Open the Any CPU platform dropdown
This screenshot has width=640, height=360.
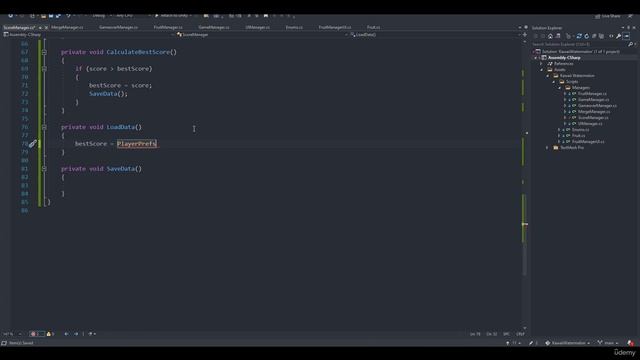coord(133,16)
